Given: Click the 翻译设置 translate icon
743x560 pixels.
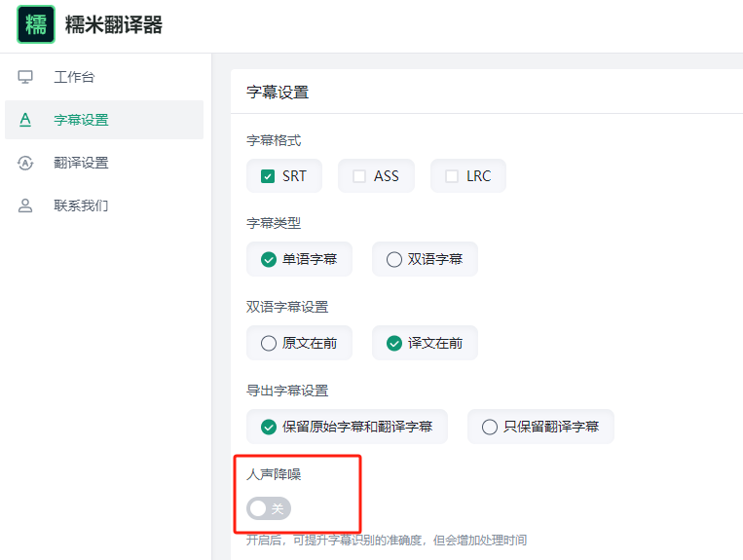Looking at the screenshot, I should pos(25,163).
